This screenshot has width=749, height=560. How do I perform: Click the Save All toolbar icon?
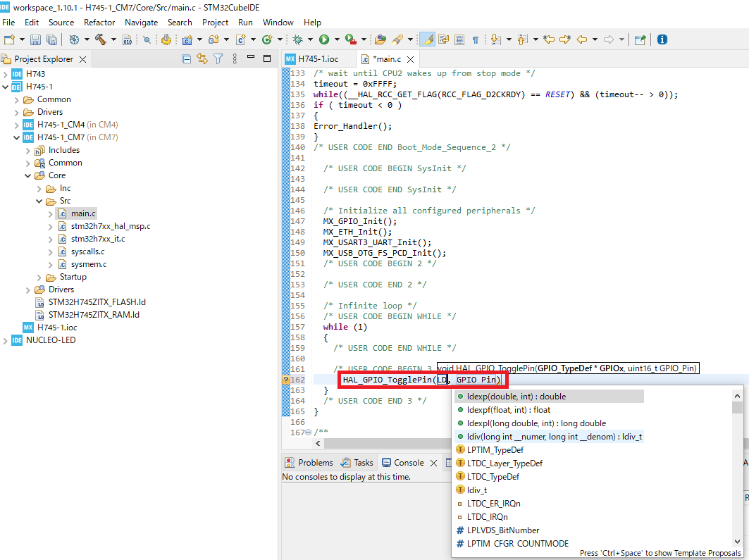[51, 39]
